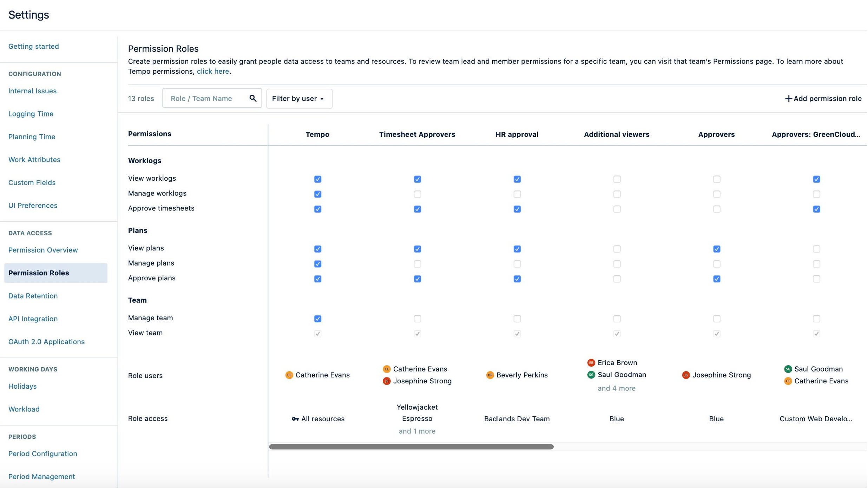Click Erica Brown avatar under Additional viewers

pos(591,362)
